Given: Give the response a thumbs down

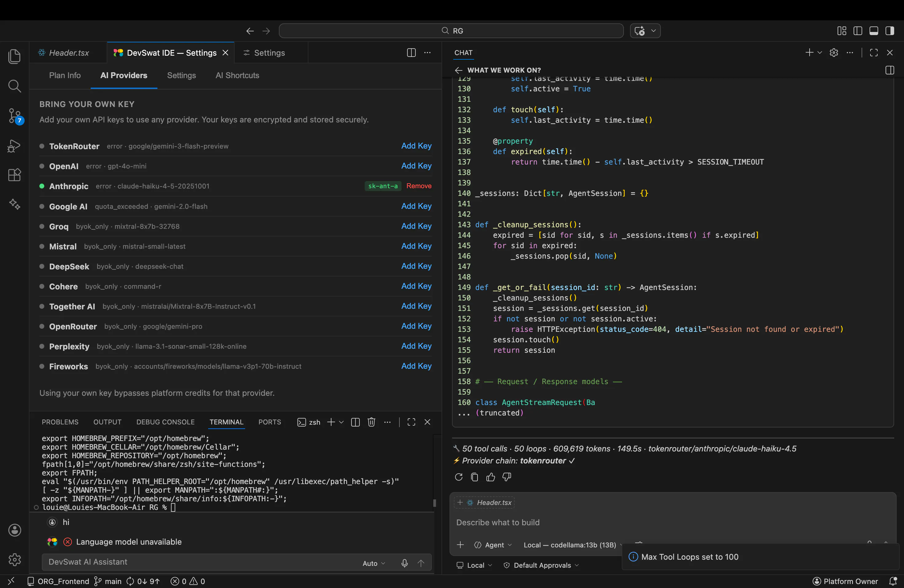Looking at the screenshot, I should coord(507,477).
